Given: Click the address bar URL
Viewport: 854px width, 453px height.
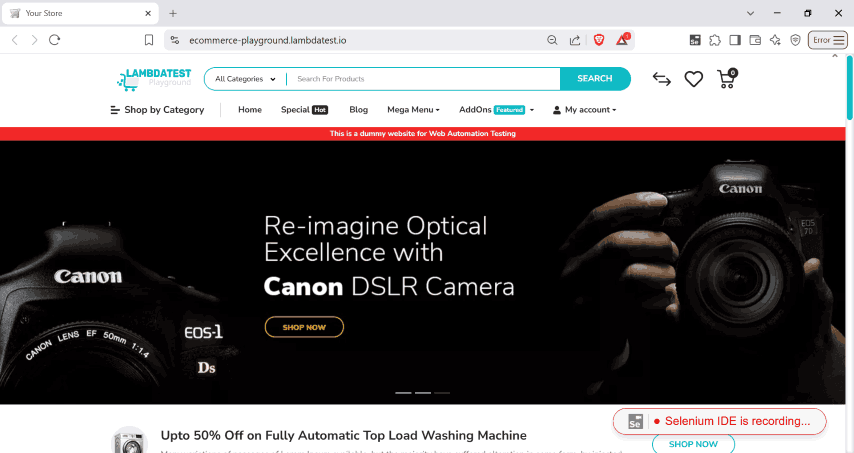Looking at the screenshot, I should (267, 40).
